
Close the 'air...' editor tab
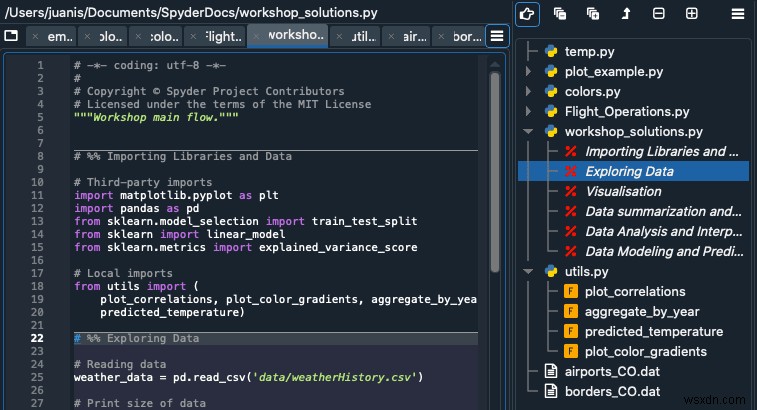392,36
